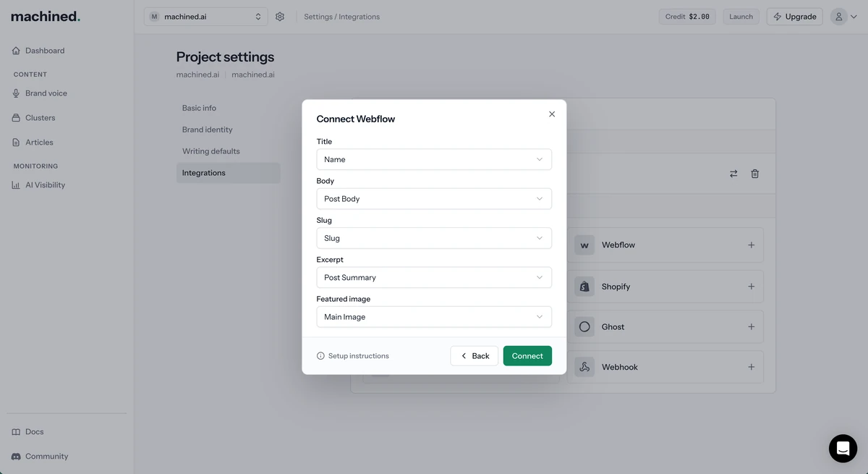Add the Webflow integration with plus

[x=751, y=245]
